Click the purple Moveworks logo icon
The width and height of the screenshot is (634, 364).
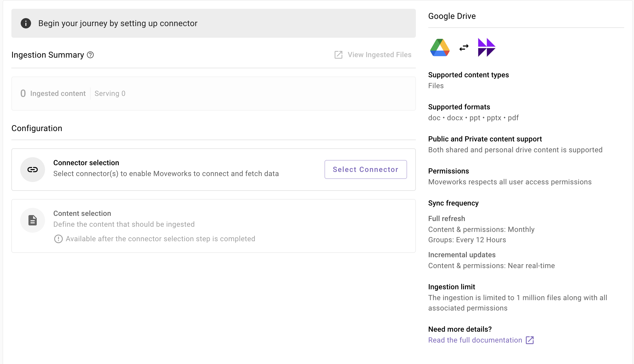coord(486,48)
